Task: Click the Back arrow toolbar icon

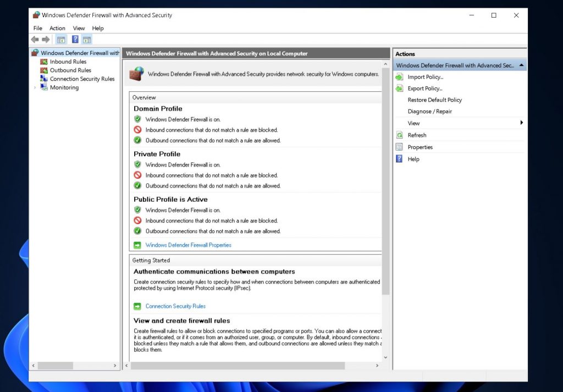Action: [x=35, y=40]
